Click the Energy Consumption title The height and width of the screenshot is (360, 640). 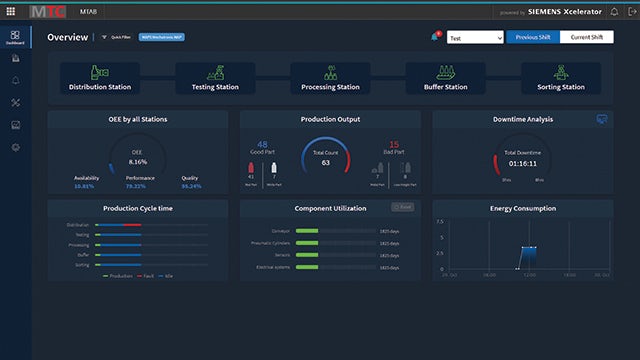[x=523, y=208]
